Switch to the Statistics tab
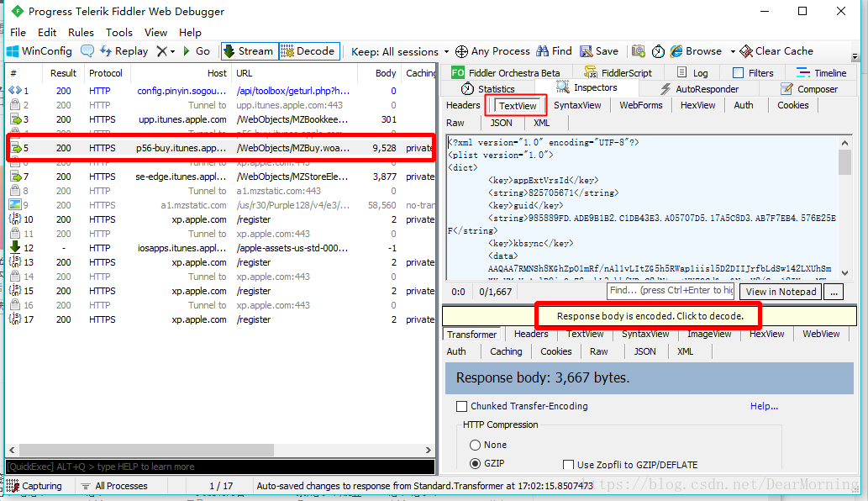 pyautogui.click(x=487, y=88)
